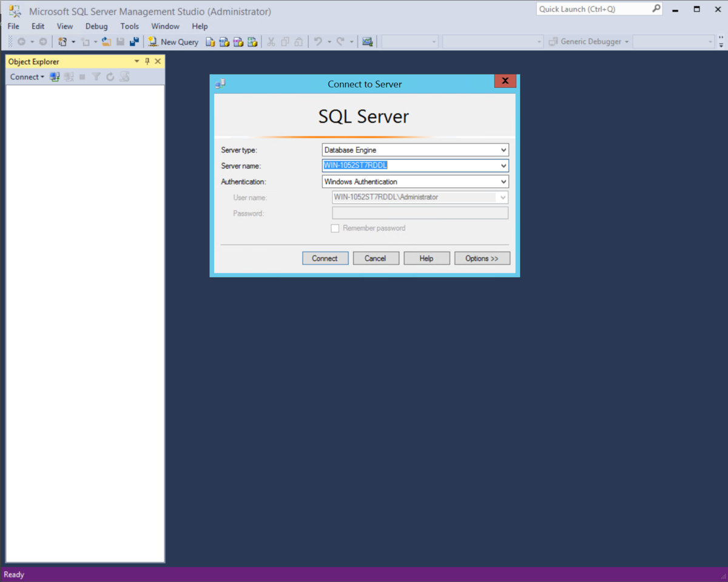
Task: Toggle the Remember password checkbox
Action: pos(335,229)
